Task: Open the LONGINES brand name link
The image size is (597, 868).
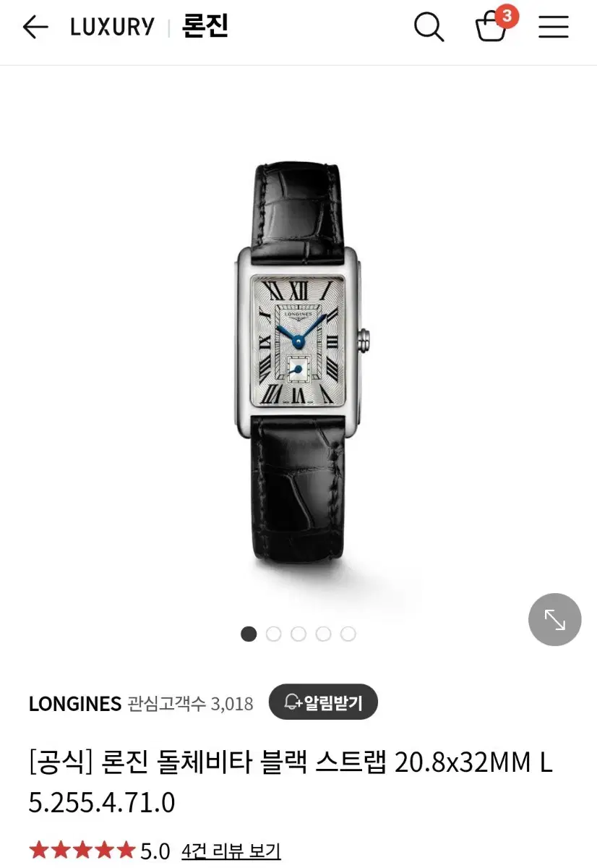Action: [x=75, y=704]
